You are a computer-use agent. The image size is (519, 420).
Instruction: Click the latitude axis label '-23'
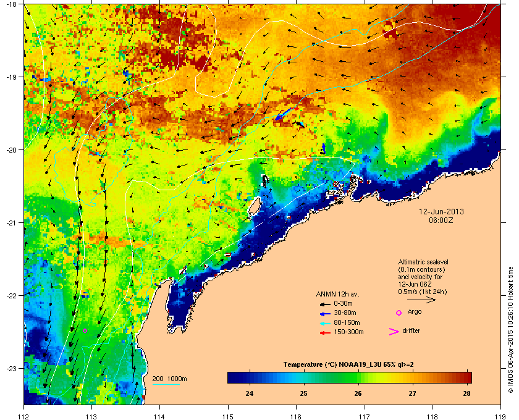click(11, 368)
